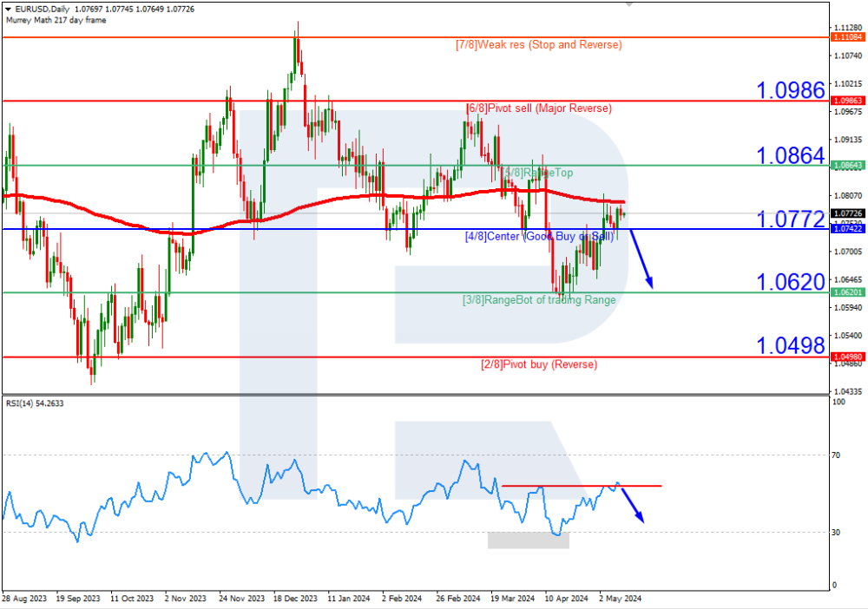Click the 2 May 2024 date on time axis

click(621, 599)
